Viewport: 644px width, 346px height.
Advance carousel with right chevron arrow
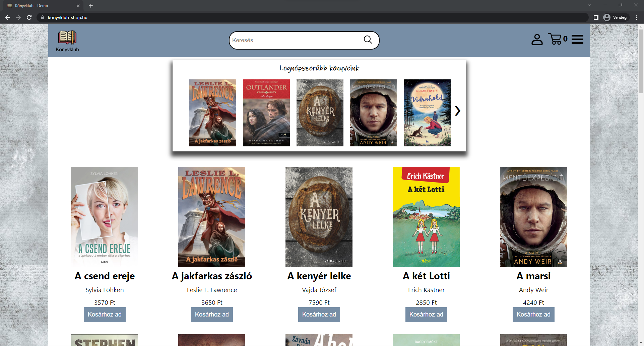pyautogui.click(x=457, y=111)
